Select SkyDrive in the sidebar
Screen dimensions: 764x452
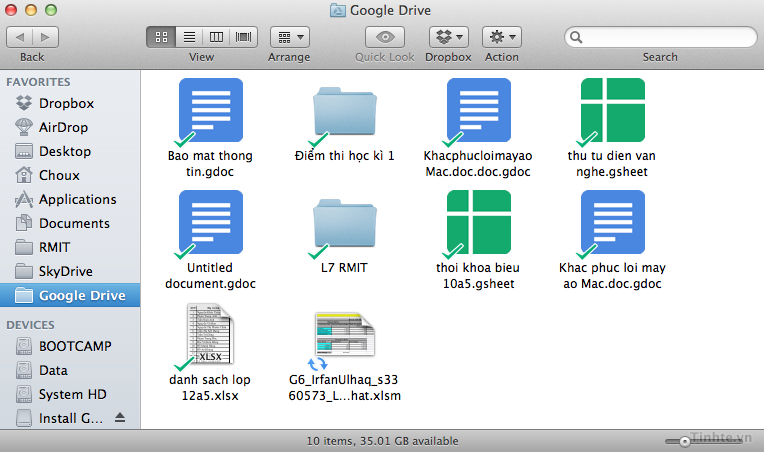70,271
